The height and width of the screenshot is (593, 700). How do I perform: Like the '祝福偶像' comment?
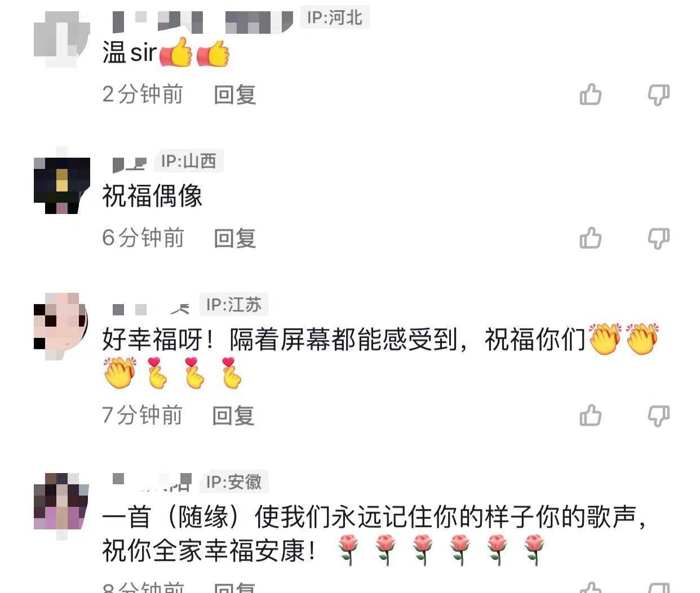[x=591, y=238]
